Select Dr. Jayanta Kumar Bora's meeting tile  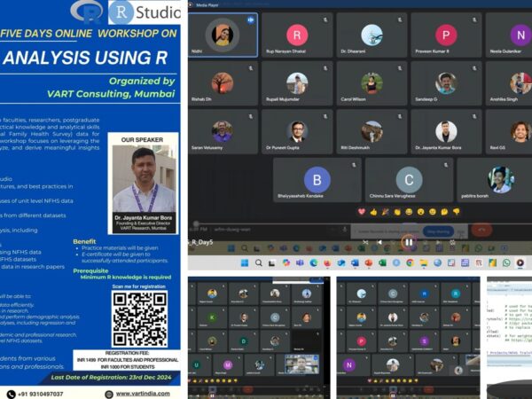point(446,131)
